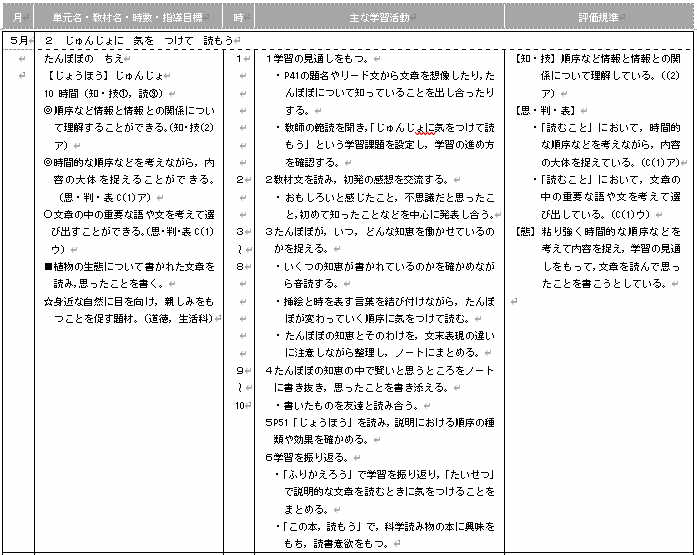The height and width of the screenshot is (555, 697).
Task: Click line '・P41の題名やリード文から文章を想像したり'
Action: pos(385,76)
